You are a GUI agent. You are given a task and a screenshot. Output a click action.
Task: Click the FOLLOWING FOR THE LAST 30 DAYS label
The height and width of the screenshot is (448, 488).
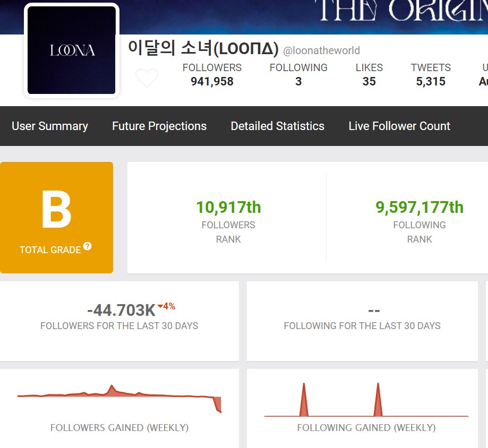click(x=362, y=326)
